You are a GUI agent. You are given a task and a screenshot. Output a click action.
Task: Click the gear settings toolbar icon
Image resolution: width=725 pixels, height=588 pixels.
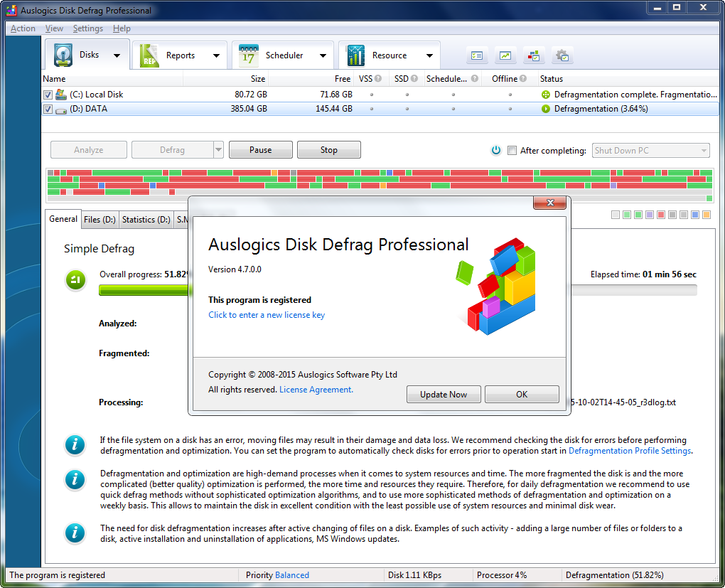562,55
